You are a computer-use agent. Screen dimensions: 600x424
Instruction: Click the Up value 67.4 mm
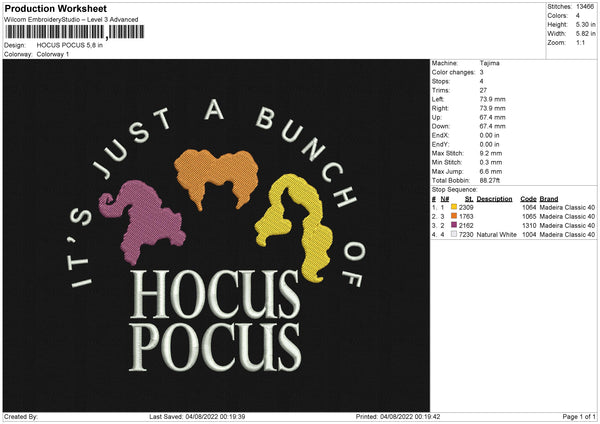(x=492, y=117)
